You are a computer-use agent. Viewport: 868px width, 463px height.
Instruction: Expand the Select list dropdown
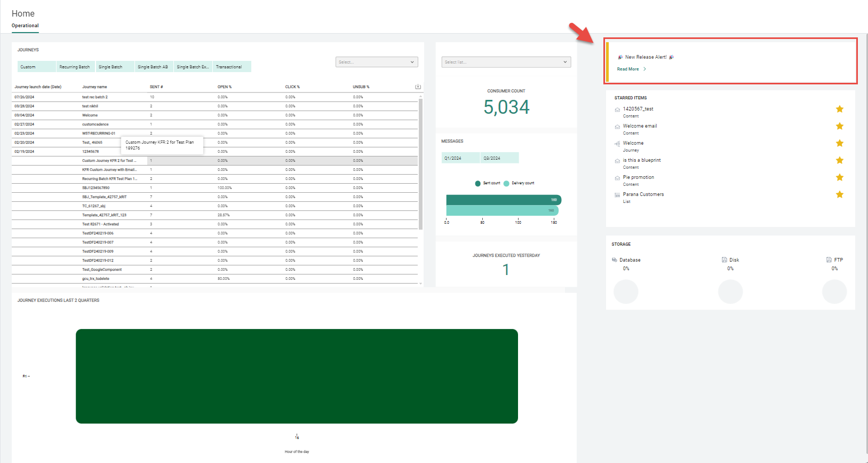[506, 62]
